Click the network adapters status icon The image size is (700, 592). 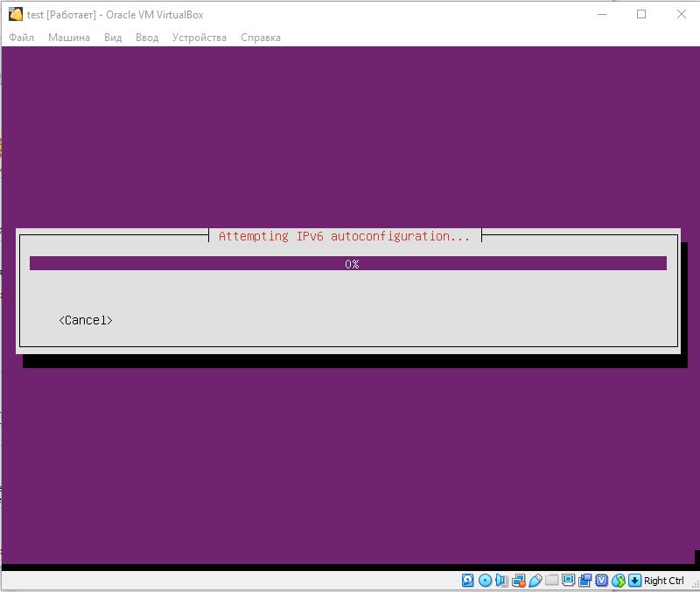tap(519, 581)
